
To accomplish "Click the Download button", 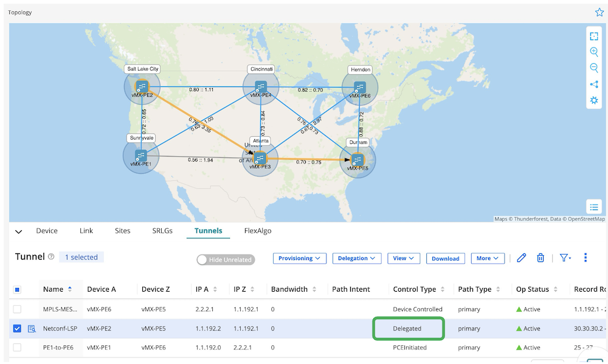I will 446,259.
